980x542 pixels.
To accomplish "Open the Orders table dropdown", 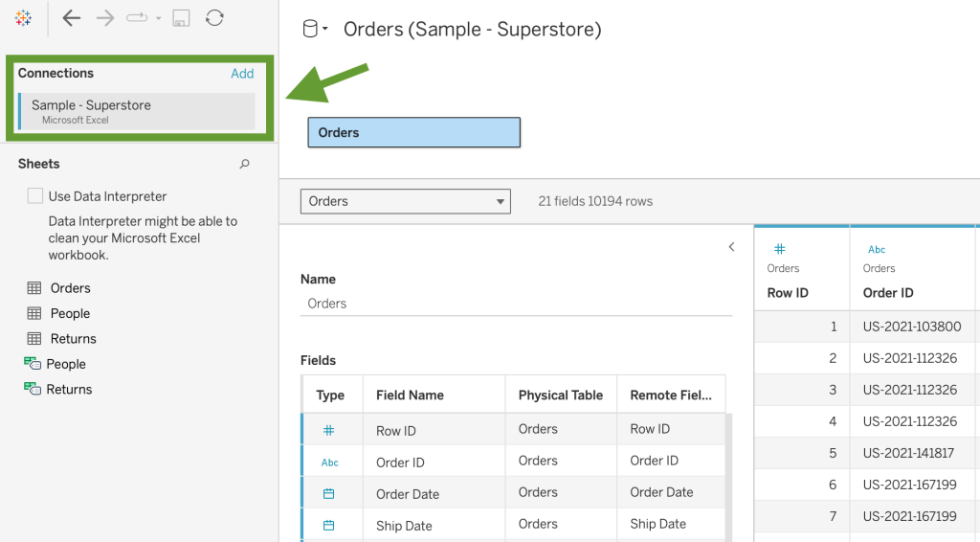I will pyautogui.click(x=406, y=201).
